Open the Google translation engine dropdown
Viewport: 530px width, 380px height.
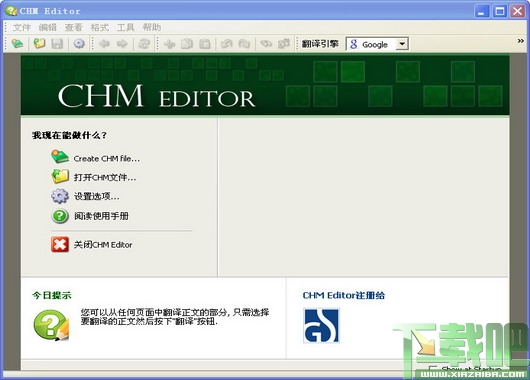[x=402, y=44]
